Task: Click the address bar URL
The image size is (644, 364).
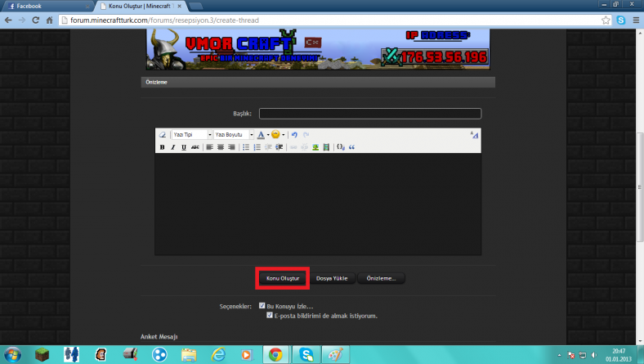Action: [164, 20]
